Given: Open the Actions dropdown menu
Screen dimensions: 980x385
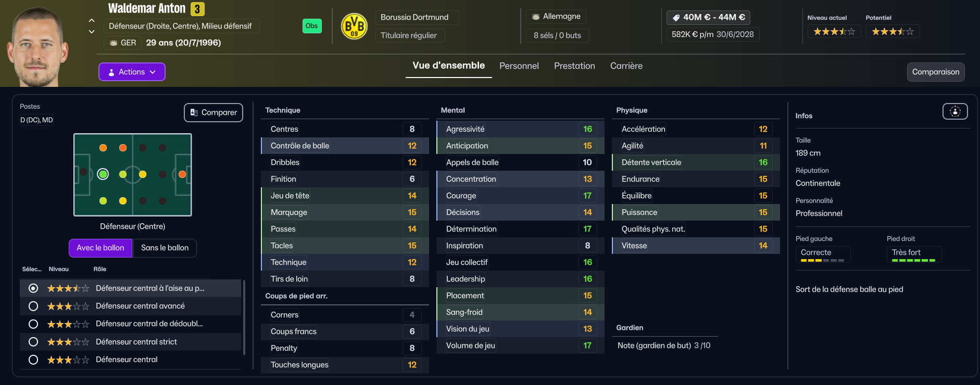Looking at the screenshot, I should (132, 72).
